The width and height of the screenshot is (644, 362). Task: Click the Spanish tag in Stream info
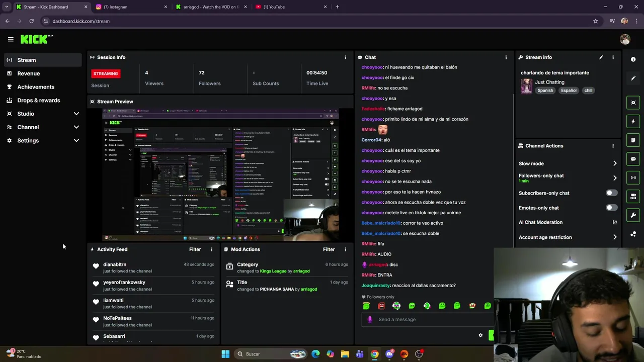click(545, 90)
